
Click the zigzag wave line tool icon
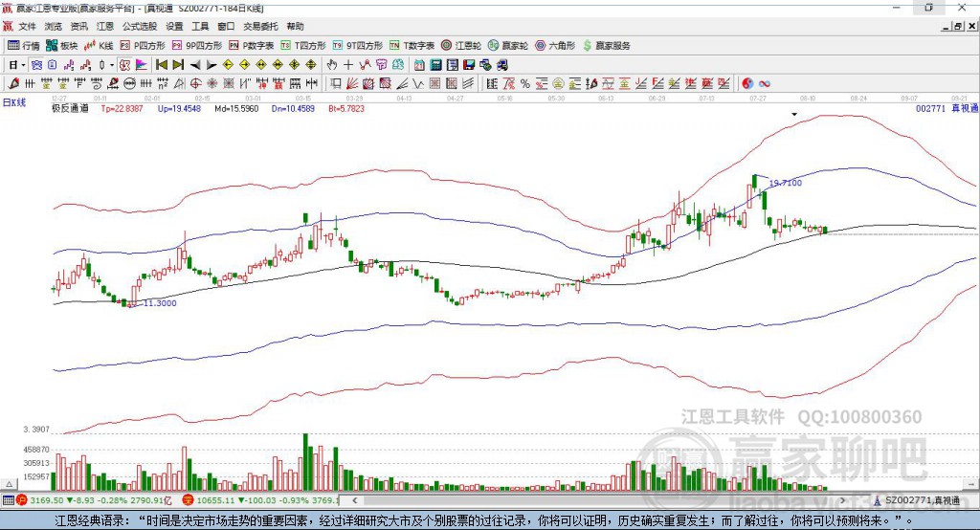(x=418, y=84)
